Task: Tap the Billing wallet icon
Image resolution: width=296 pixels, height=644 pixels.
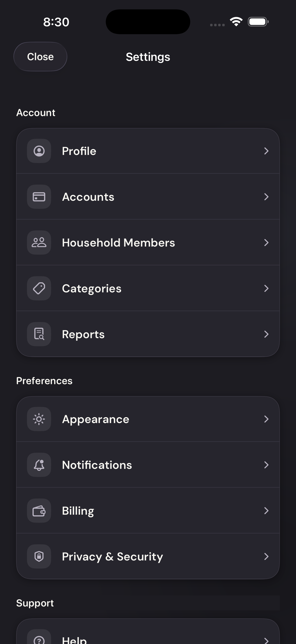Action: [39, 511]
